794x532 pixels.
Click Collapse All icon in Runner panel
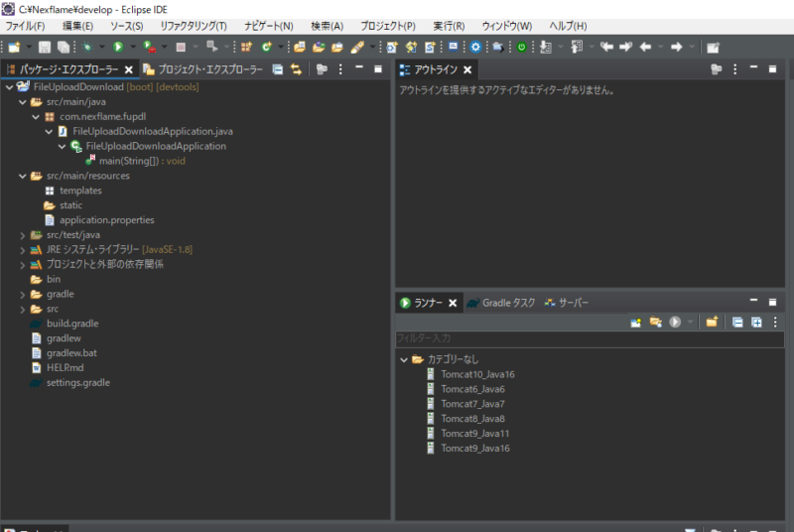737,322
